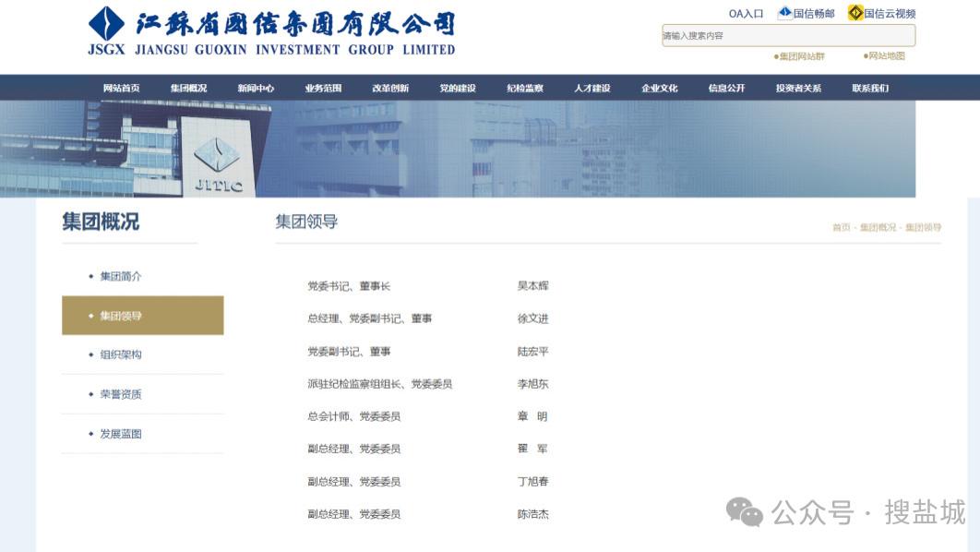The height and width of the screenshot is (552, 980).
Task: Click the title 派驻纪检监察组组长、党委委员
Action: click(380, 384)
